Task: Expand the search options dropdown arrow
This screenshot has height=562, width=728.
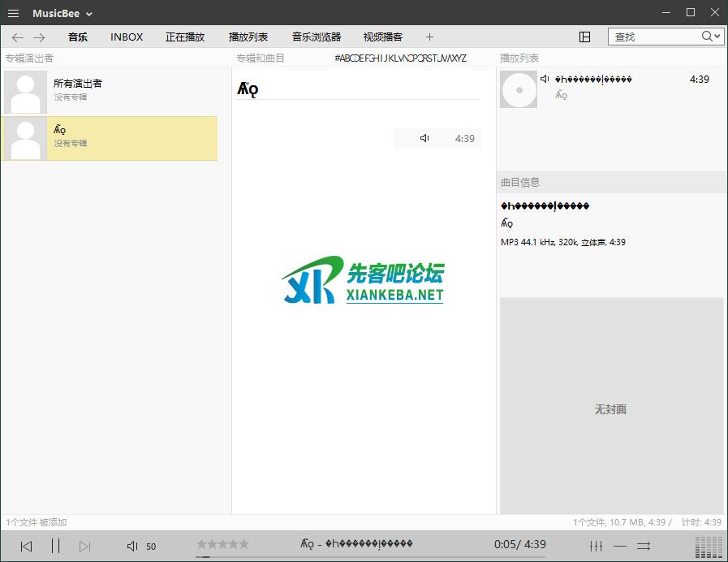Action: (717, 37)
